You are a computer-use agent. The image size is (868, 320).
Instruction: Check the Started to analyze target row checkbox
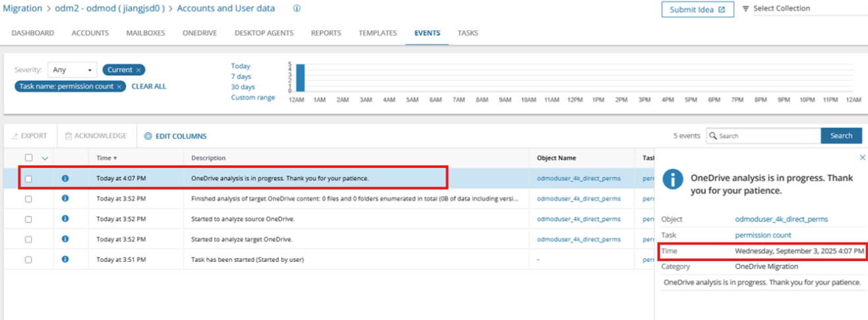pos(28,239)
